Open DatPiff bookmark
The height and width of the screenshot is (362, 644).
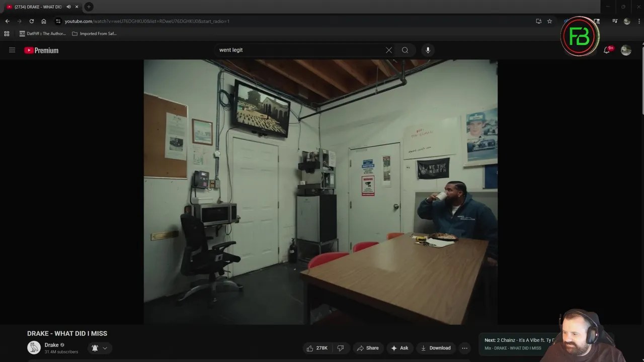tap(43, 34)
